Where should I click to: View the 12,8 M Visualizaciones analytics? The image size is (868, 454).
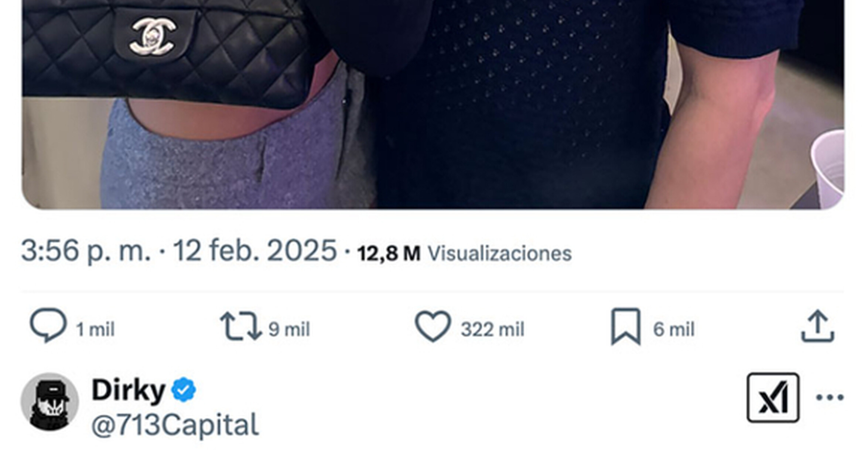pos(464,253)
